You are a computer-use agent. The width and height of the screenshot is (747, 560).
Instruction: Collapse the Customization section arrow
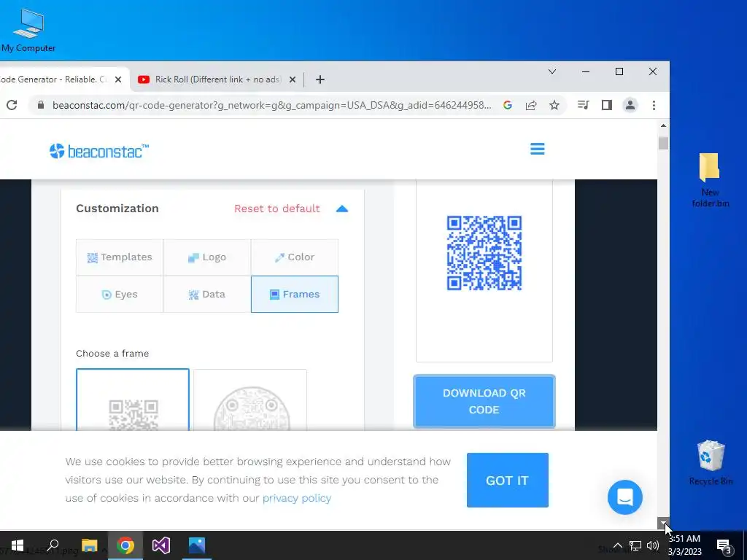coord(342,209)
